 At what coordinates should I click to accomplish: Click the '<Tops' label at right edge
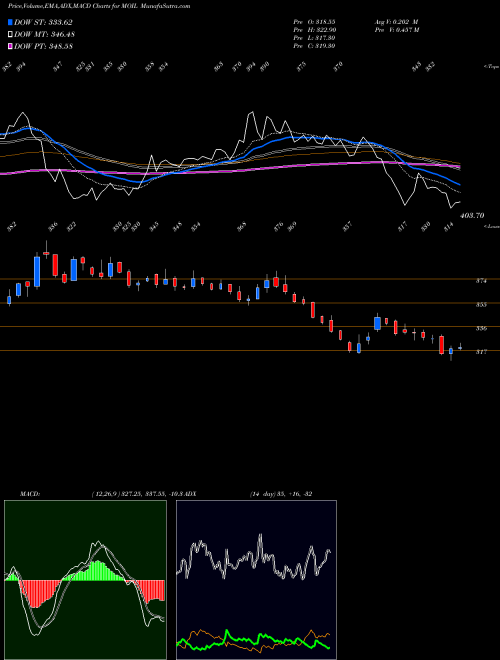pos(492,67)
